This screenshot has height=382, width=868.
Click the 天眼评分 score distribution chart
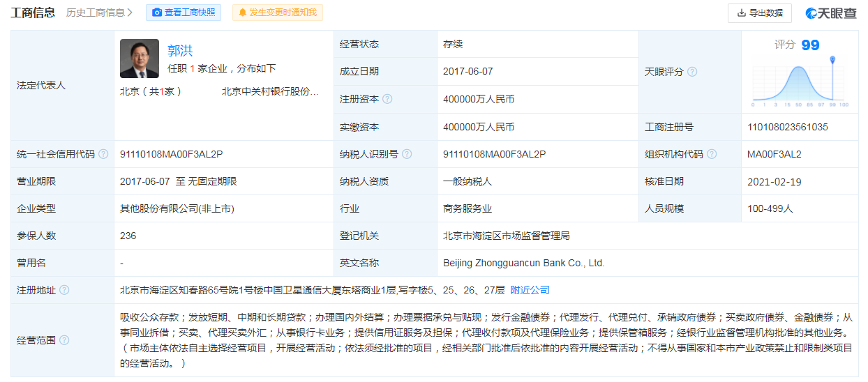[x=800, y=82]
